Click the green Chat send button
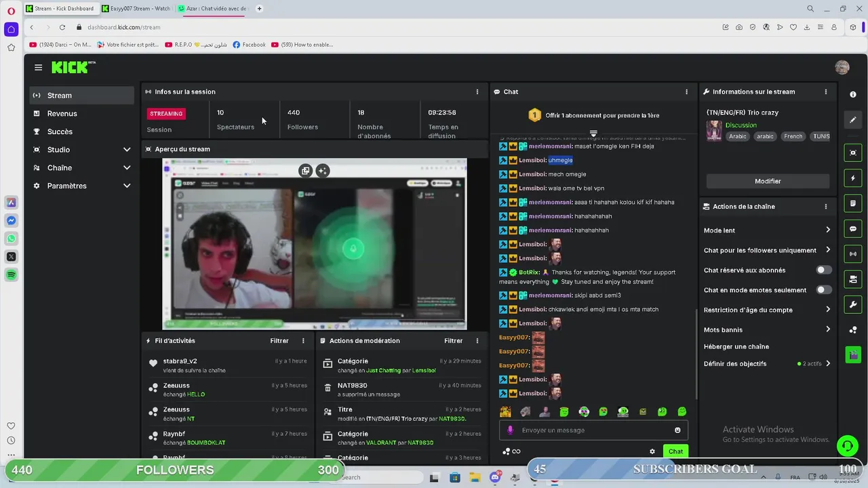This screenshot has height=488, width=868. [x=675, y=451]
